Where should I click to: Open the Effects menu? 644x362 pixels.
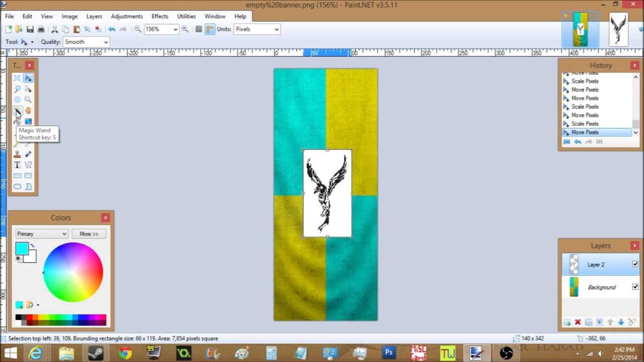tap(159, 16)
